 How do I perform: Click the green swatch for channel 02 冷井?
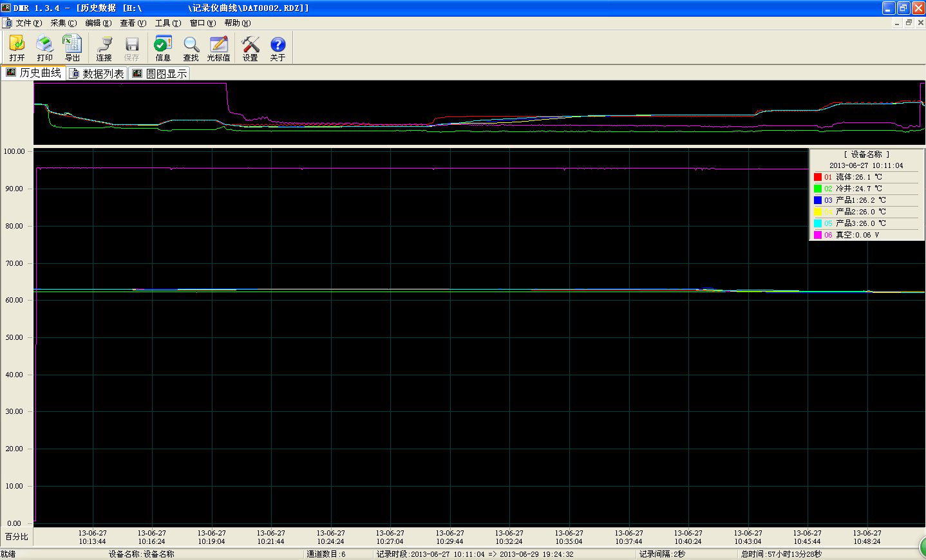point(818,189)
